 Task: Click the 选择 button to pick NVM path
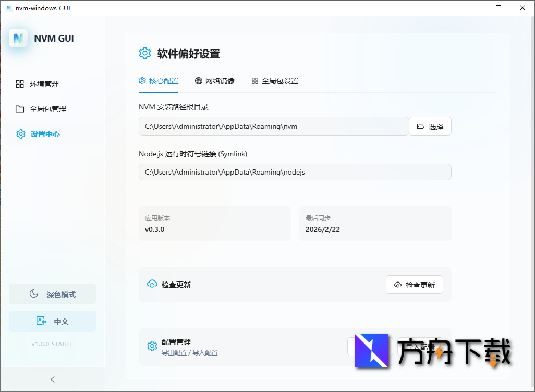pyautogui.click(x=430, y=126)
